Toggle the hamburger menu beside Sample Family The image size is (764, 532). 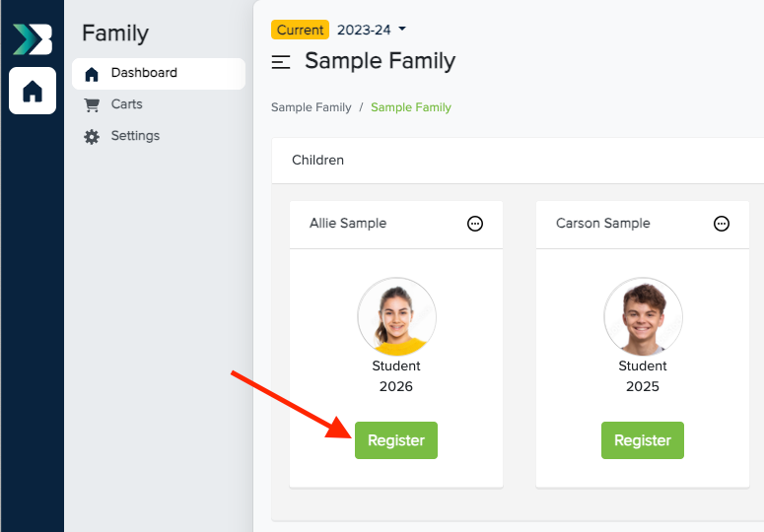point(281,62)
